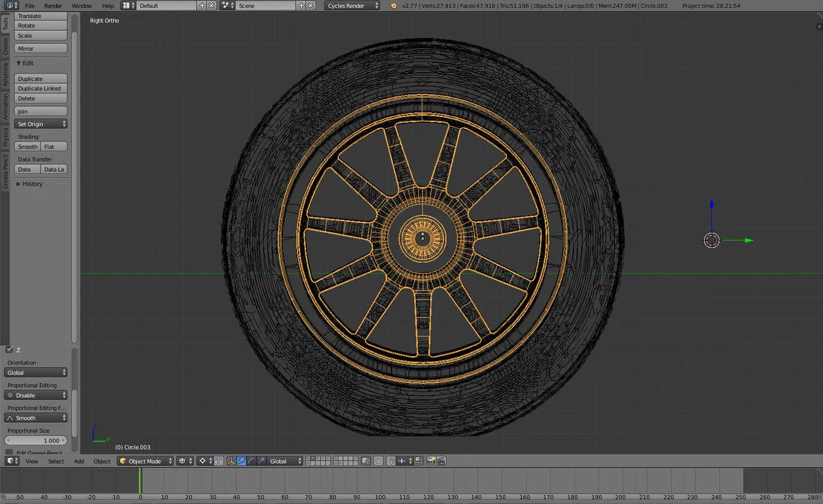Switch to the Grease Pencil tab
Screen dimensions: 823x504
[5, 172]
